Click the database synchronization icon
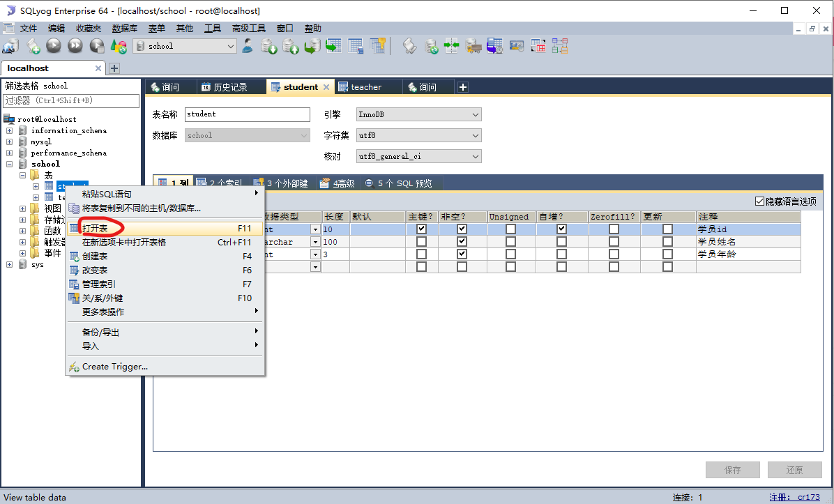This screenshot has height=504, width=834. (x=432, y=46)
